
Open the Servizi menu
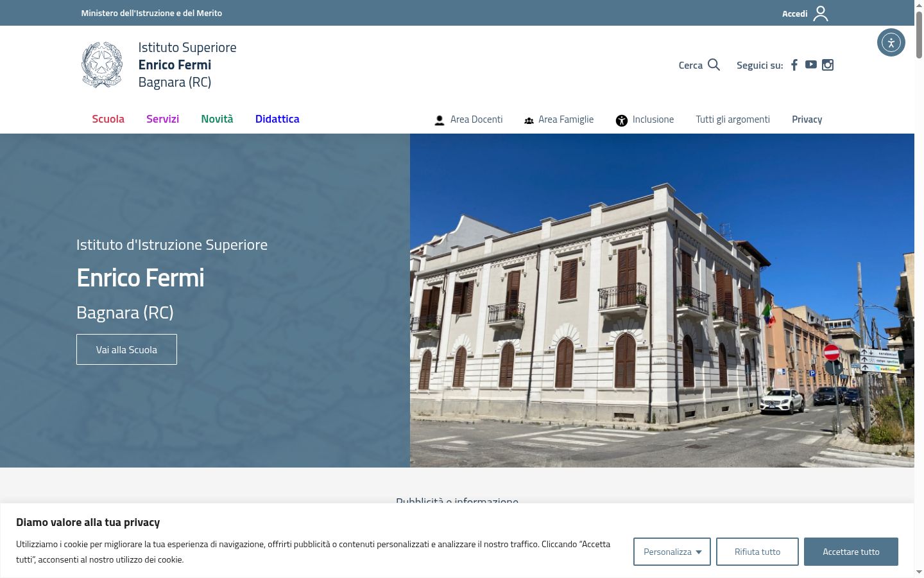162,119
